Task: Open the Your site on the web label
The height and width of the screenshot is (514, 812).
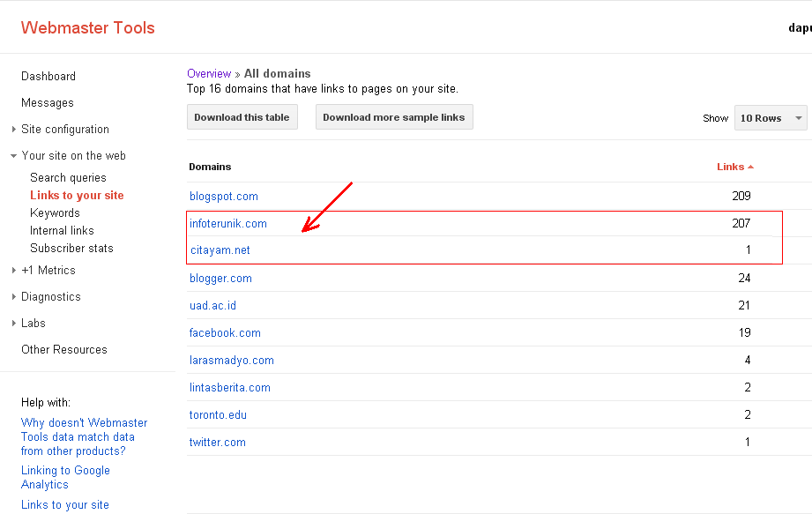Action: 73,155
